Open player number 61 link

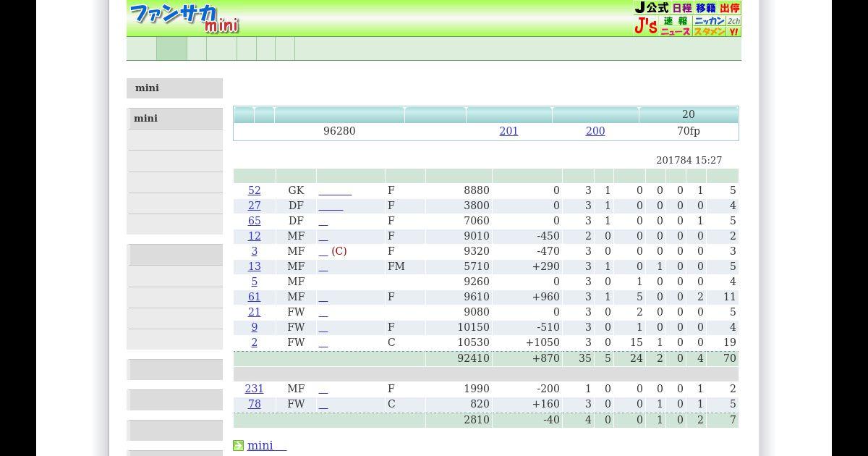[x=254, y=297]
